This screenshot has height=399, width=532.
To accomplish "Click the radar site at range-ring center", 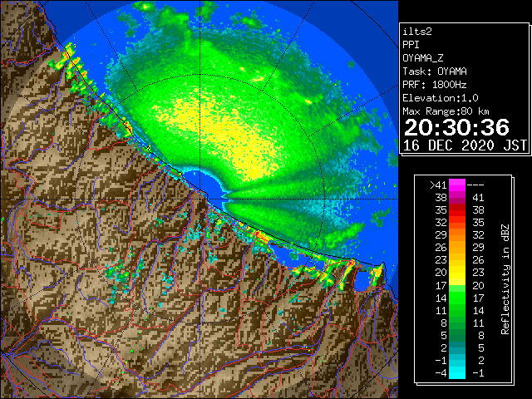I will click(200, 199).
